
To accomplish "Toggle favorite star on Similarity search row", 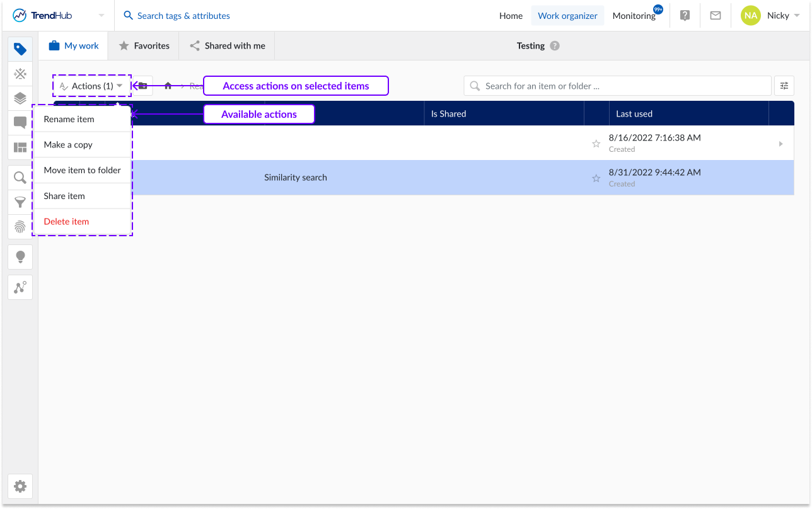I will [596, 178].
